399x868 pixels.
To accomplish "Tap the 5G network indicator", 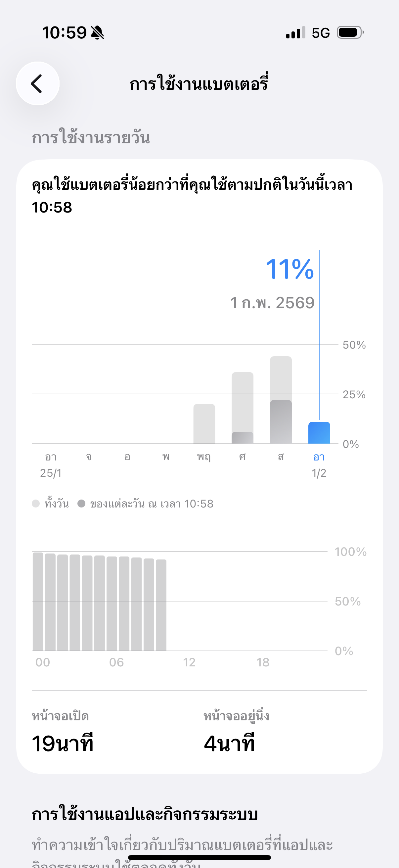I will (x=320, y=33).
